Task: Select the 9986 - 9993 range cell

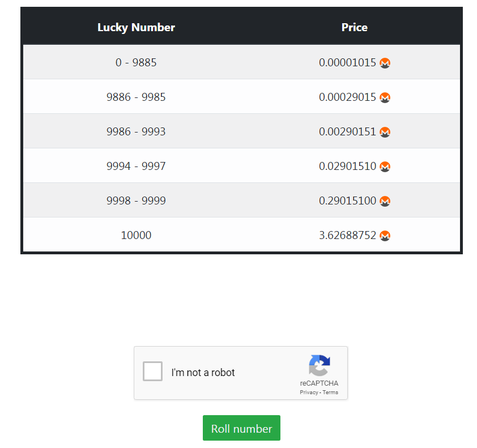Action: tap(136, 131)
